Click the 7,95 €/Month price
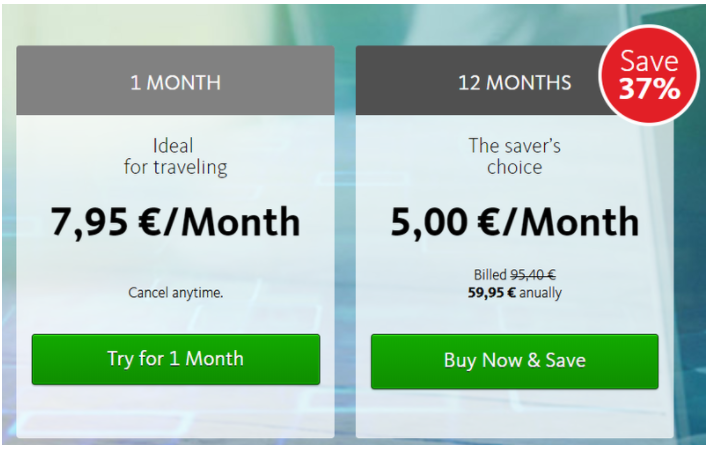The width and height of the screenshot is (710, 451). tap(176, 222)
